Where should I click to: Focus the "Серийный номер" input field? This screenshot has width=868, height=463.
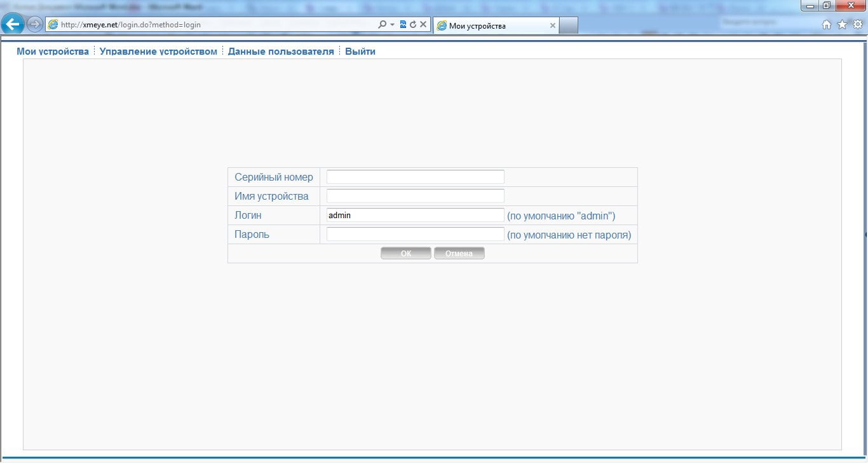click(x=415, y=177)
